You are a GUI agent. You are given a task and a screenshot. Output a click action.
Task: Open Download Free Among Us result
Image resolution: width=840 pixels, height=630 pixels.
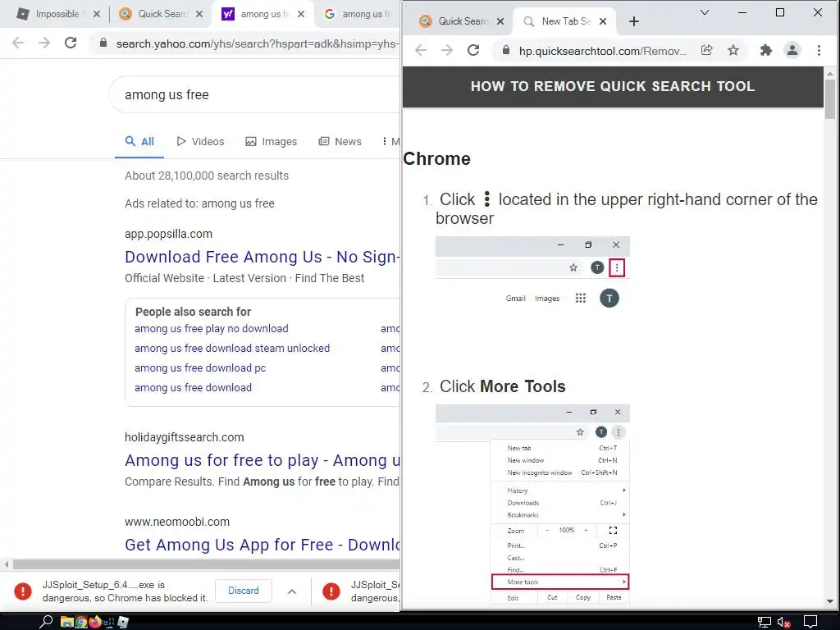pyautogui.click(x=262, y=257)
